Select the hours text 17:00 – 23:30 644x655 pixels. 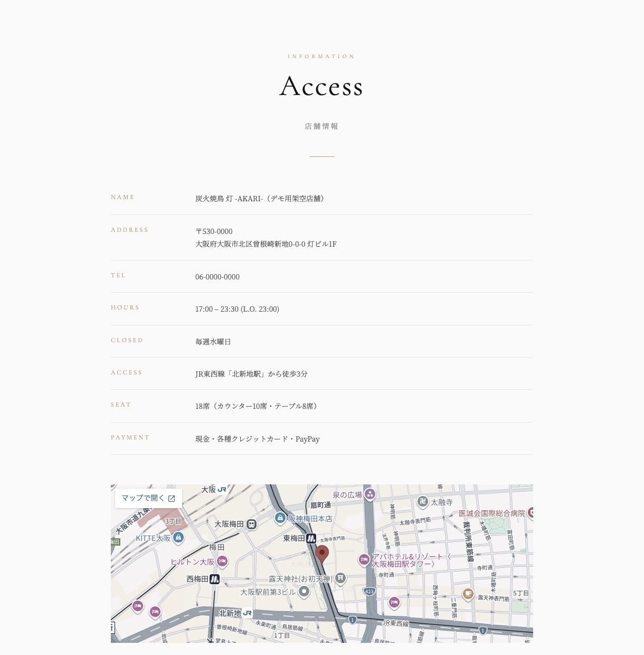click(x=217, y=309)
